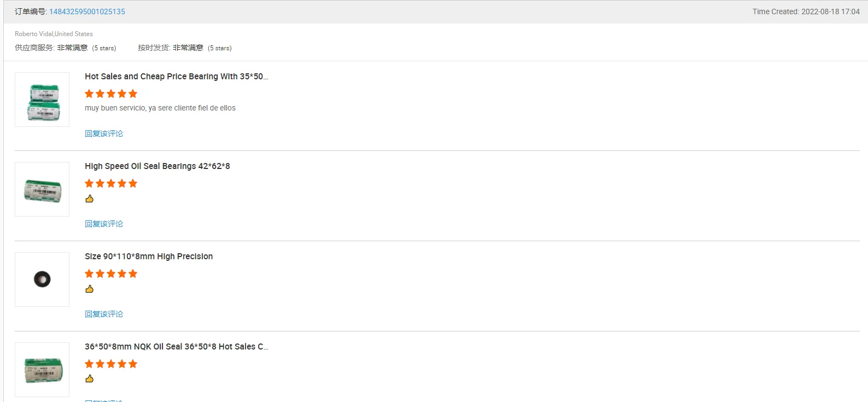The width and height of the screenshot is (868, 402).
Task: Open product title Size 90*110*8mm High Precision
Action: click(x=149, y=257)
